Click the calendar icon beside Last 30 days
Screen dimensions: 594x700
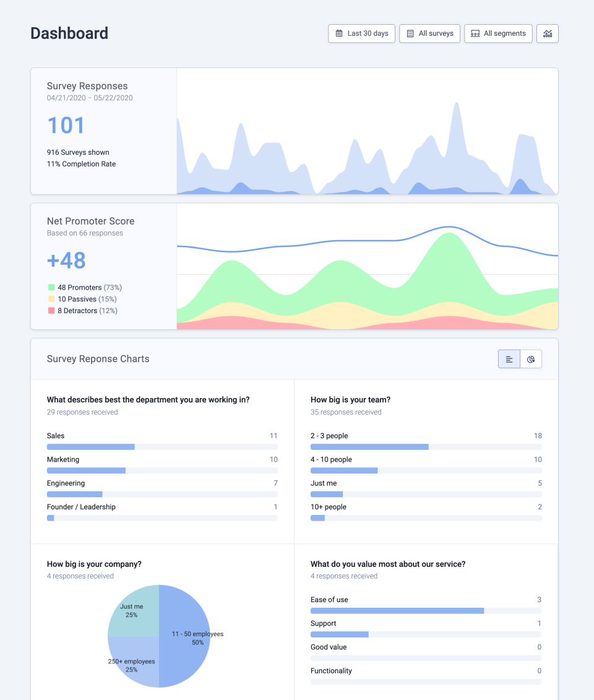click(x=339, y=33)
